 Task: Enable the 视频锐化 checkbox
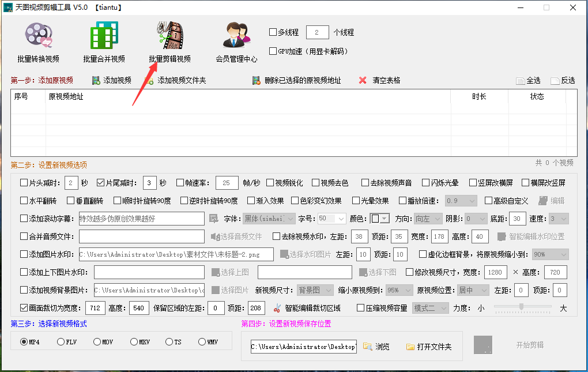[270, 183]
